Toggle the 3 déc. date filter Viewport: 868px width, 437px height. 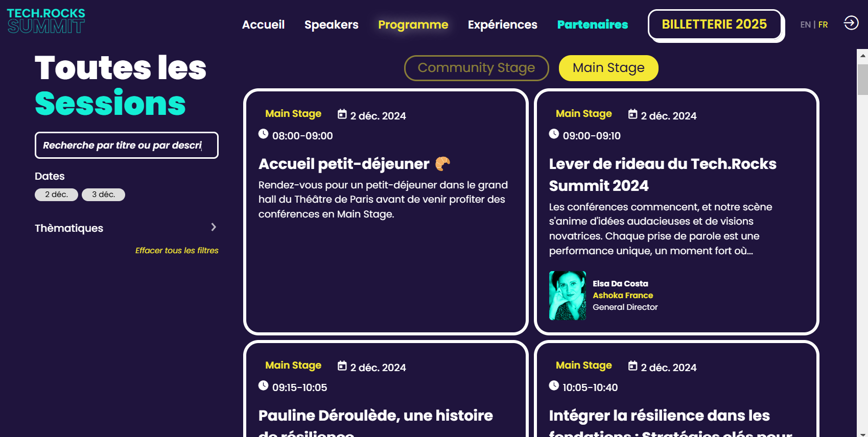pyautogui.click(x=103, y=195)
